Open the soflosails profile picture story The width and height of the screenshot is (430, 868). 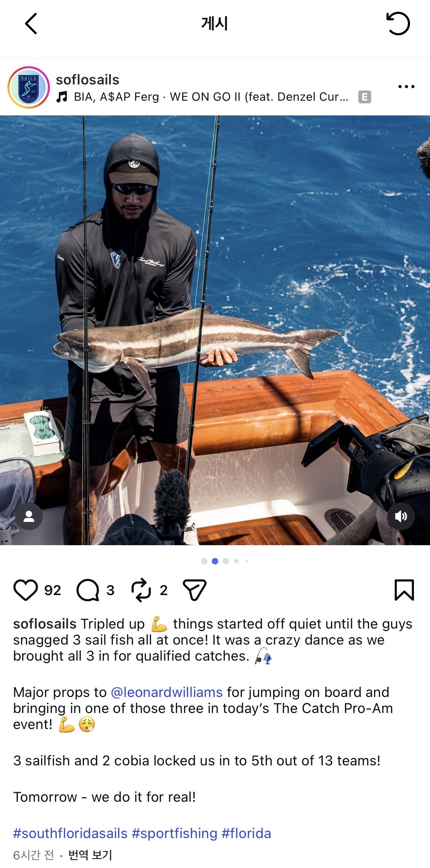click(x=29, y=87)
